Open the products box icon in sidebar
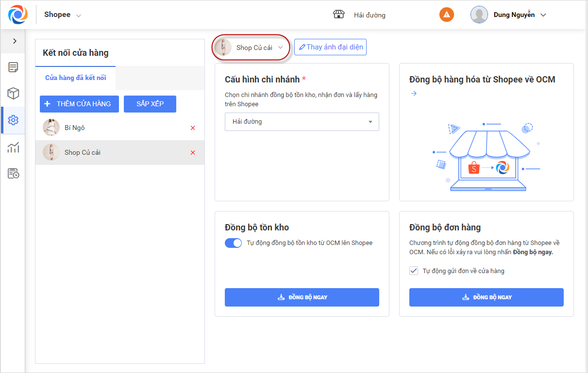 13,94
